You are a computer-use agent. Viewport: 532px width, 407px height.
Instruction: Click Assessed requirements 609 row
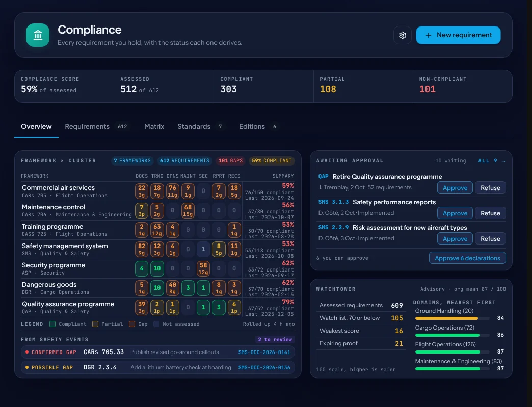click(361, 305)
